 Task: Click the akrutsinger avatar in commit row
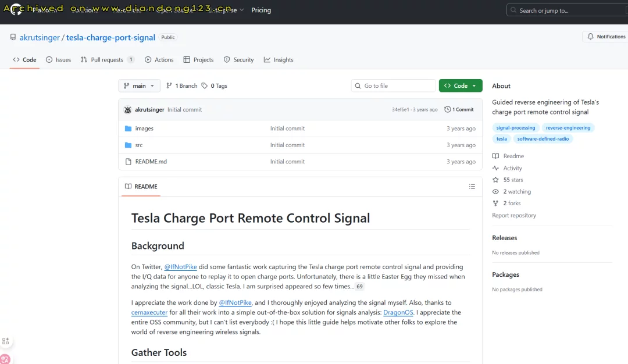pyautogui.click(x=128, y=109)
